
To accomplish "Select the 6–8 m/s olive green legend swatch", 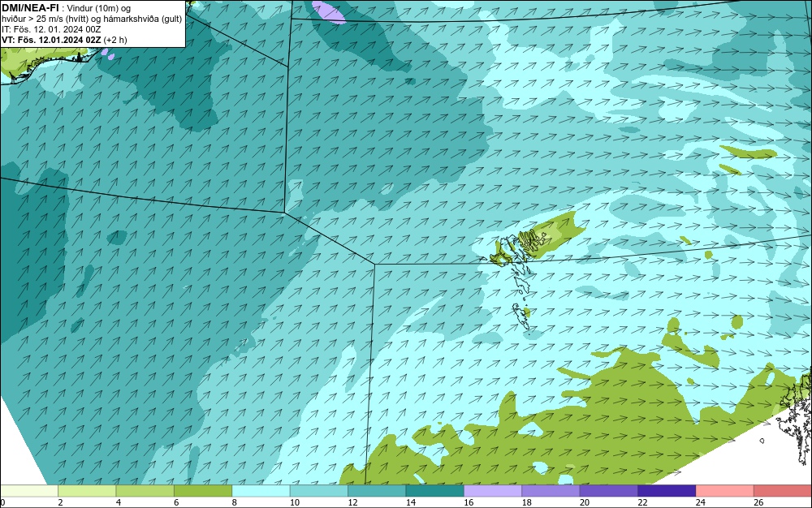I will coord(203,491).
